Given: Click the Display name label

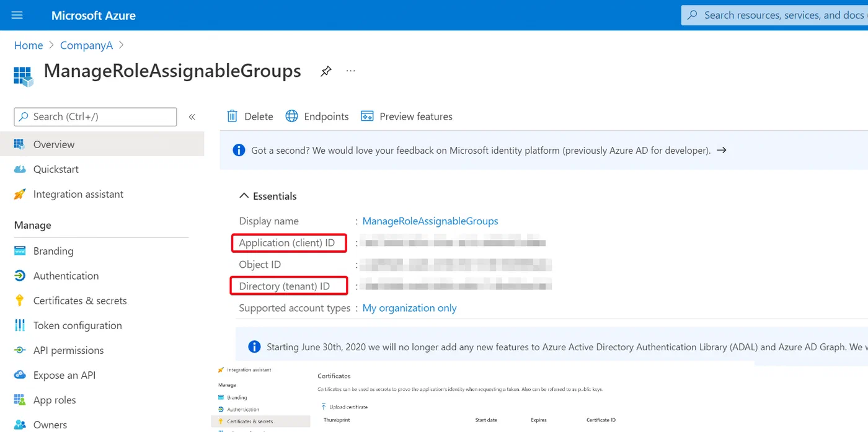Looking at the screenshot, I should point(268,221).
